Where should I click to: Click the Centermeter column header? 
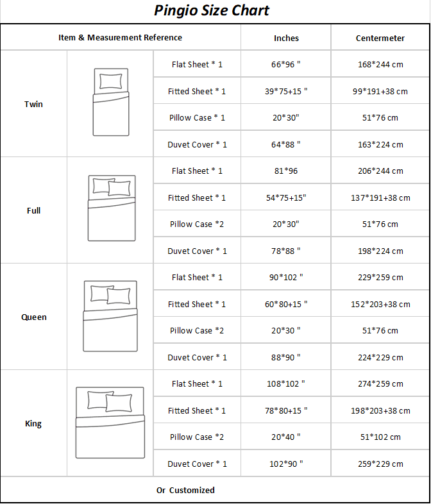coord(380,38)
